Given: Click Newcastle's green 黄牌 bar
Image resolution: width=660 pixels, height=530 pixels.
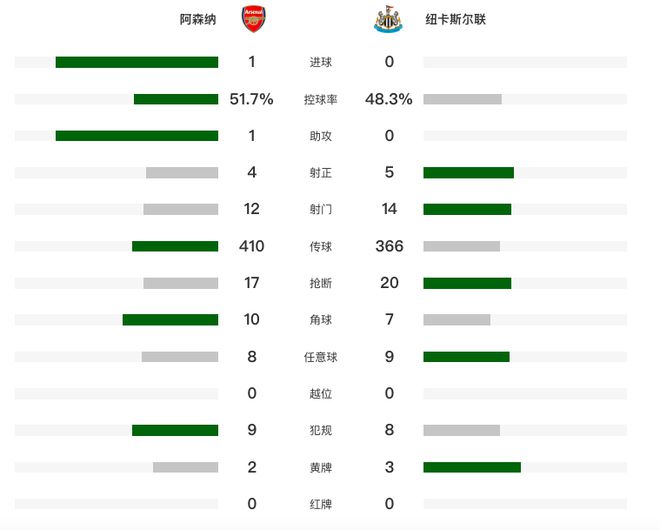Looking at the screenshot, I should tap(472, 467).
